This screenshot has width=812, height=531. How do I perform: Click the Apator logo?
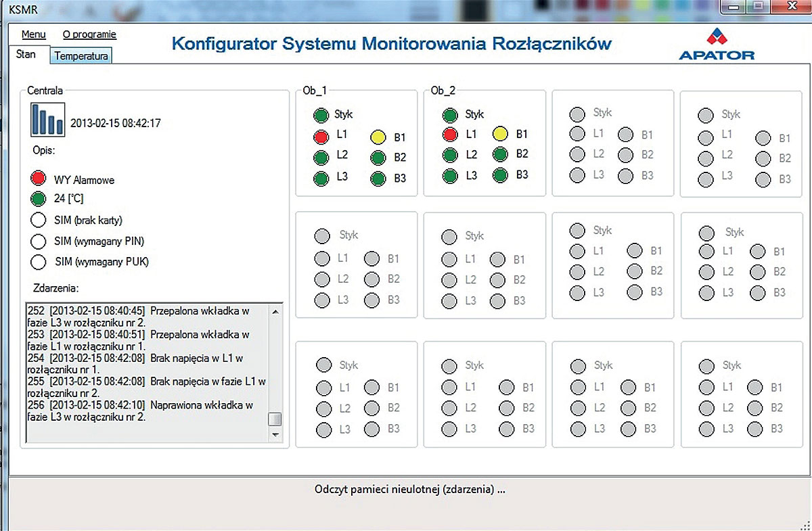coord(717,42)
